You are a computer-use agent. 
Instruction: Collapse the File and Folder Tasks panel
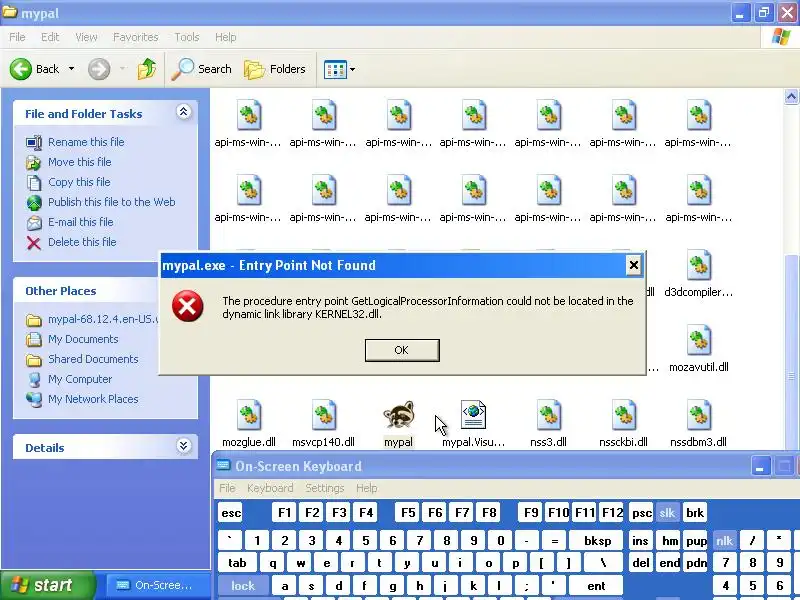(184, 112)
